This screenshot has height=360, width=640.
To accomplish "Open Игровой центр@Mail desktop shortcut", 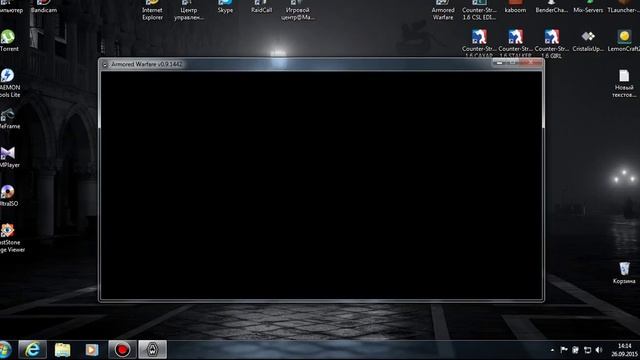I will coord(298,10).
